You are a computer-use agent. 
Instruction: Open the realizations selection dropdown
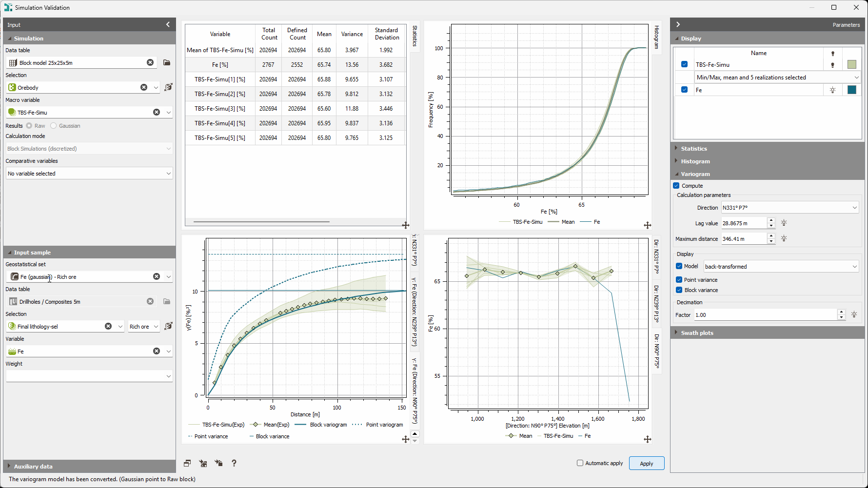[x=777, y=78]
